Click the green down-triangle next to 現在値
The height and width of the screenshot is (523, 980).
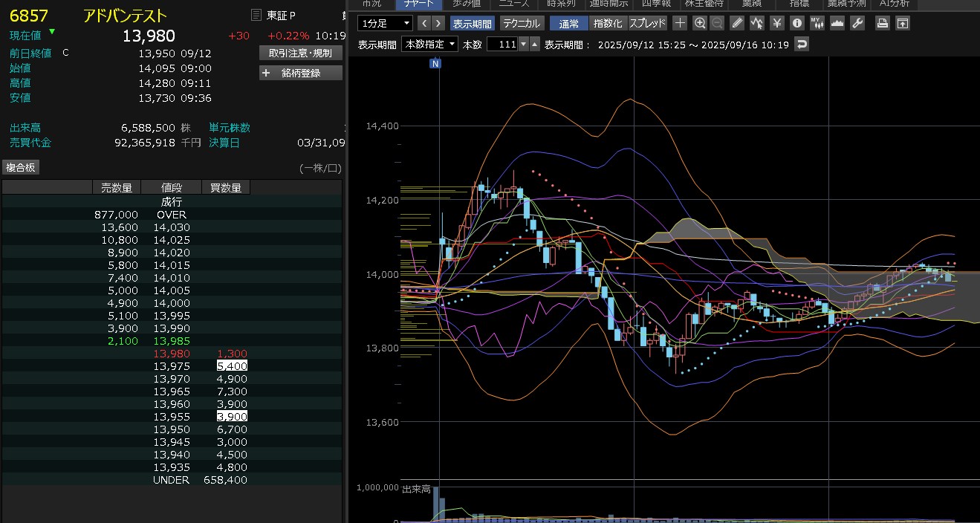click(52, 32)
